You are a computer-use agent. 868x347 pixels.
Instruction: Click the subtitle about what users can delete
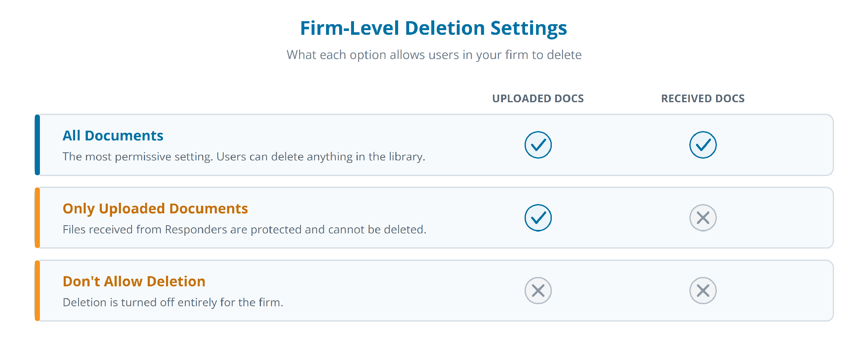coord(434,55)
